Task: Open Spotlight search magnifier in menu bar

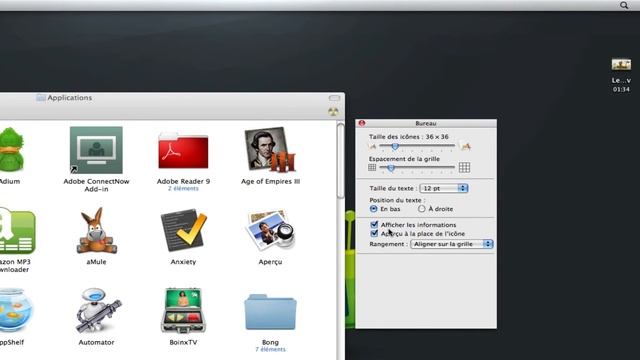Action: click(x=624, y=5)
